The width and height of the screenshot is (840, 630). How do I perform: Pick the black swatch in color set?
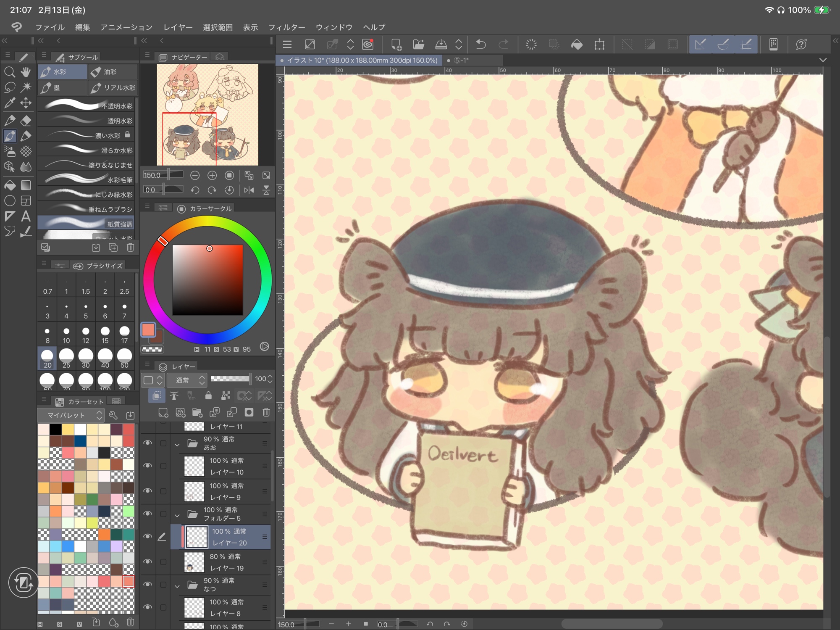coord(55,429)
